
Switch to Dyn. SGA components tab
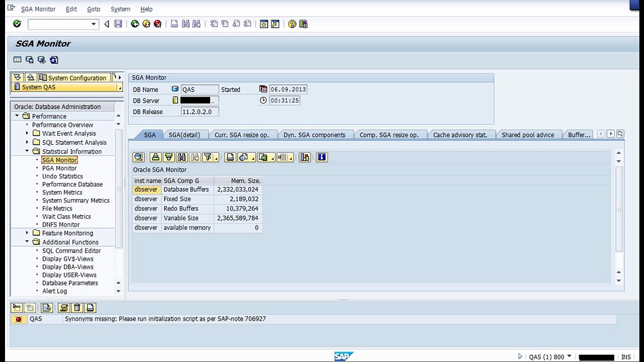point(314,135)
